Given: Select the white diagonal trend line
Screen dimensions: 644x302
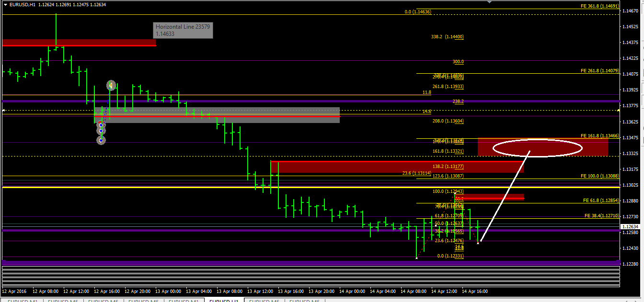Looking at the screenshot, I should click(x=505, y=197).
